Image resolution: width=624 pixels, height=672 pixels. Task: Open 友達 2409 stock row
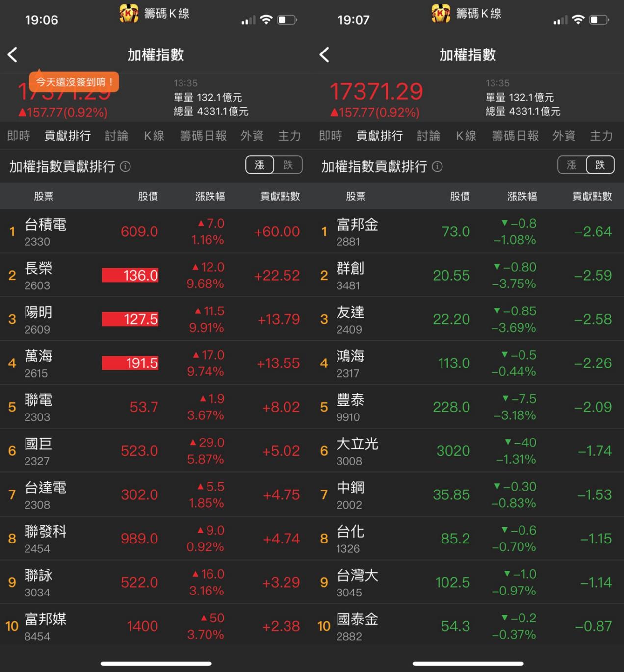click(468, 319)
